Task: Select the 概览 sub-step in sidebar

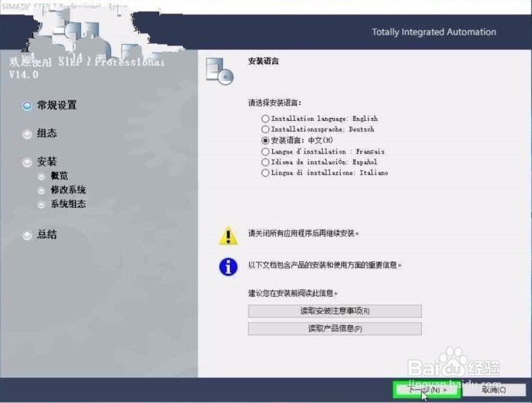Action: 59,176
